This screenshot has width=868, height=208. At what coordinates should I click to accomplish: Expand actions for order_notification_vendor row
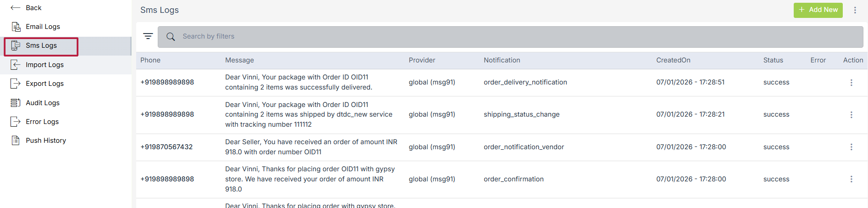(x=851, y=147)
